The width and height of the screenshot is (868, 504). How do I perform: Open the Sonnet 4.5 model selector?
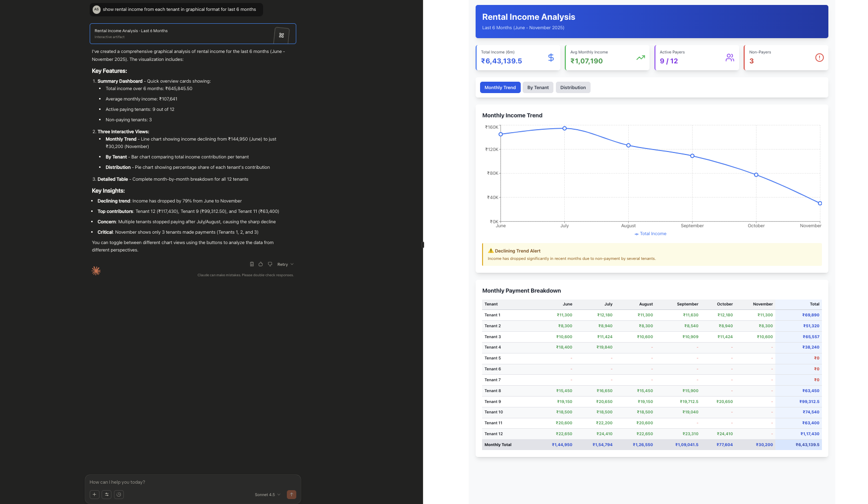(268, 495)
